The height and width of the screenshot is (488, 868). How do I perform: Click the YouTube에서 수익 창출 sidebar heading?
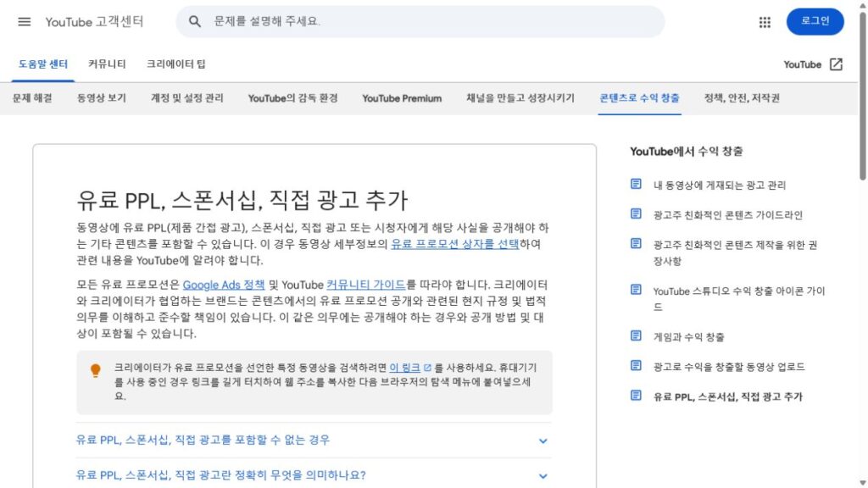[686, 151]
